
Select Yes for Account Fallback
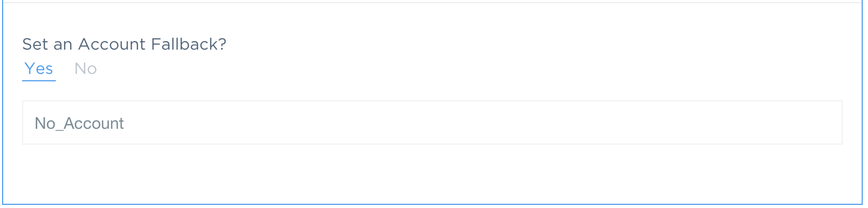pos(39,69)
